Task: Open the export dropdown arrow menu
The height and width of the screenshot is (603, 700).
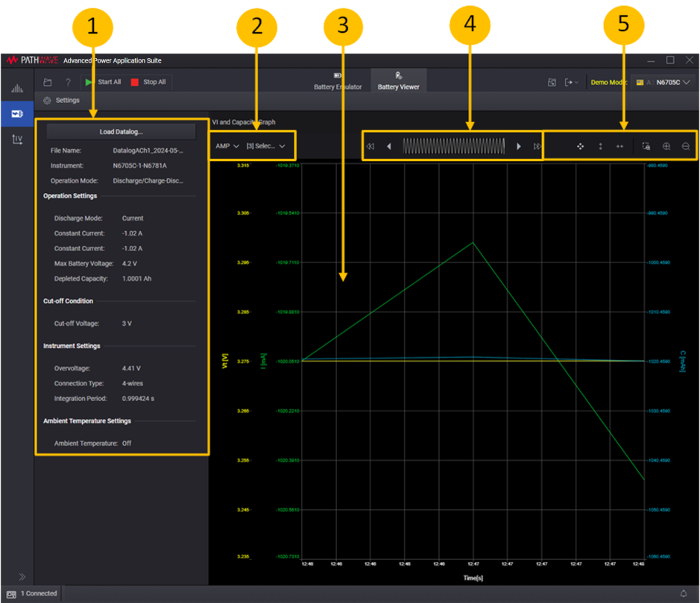Action: tap(572, 82)
